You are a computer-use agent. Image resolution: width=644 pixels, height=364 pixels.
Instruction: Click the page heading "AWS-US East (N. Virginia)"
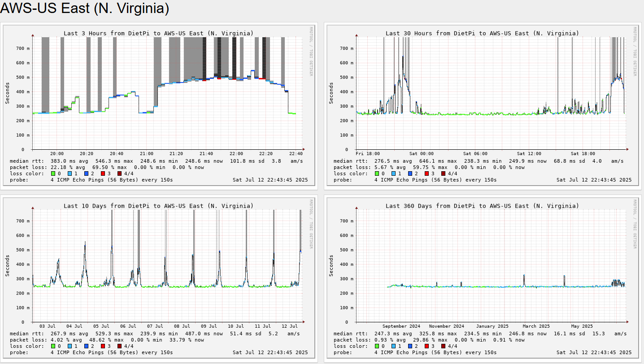(85, 9)
